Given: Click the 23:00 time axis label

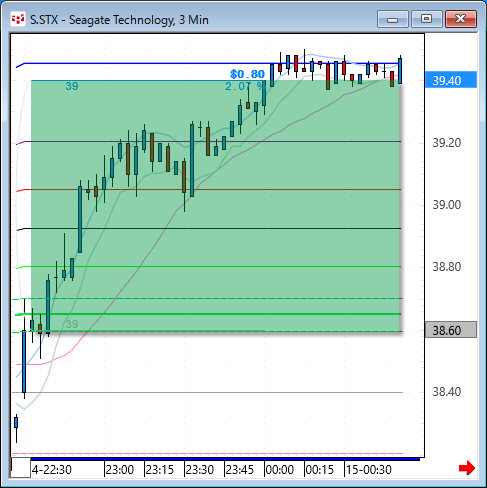Looking at the screenshot, I should [x=120, y=470].
